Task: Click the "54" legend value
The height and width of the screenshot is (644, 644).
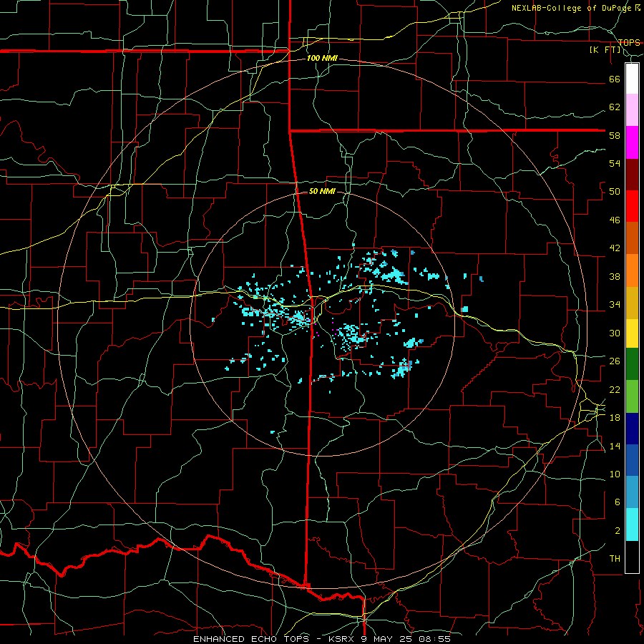Action: (615, 163)
